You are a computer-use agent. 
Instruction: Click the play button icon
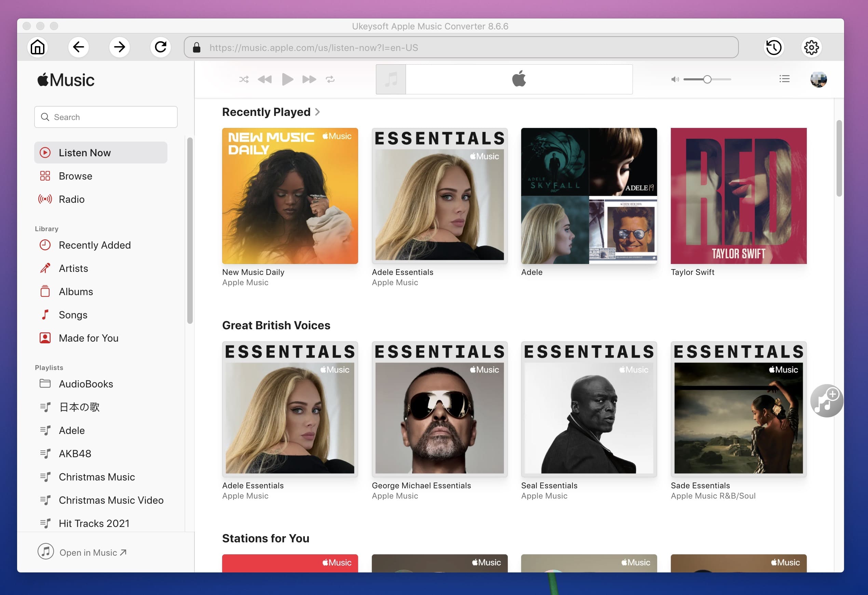(287, 79)
